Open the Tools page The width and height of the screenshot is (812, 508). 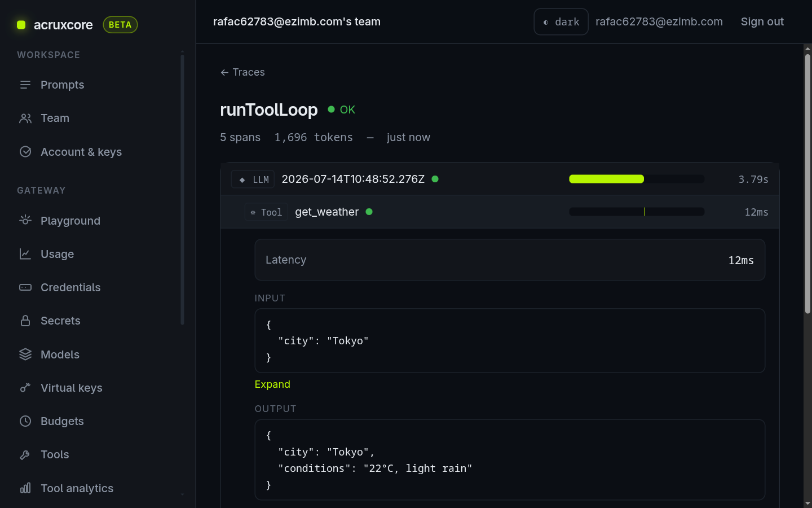click(55, 454)
